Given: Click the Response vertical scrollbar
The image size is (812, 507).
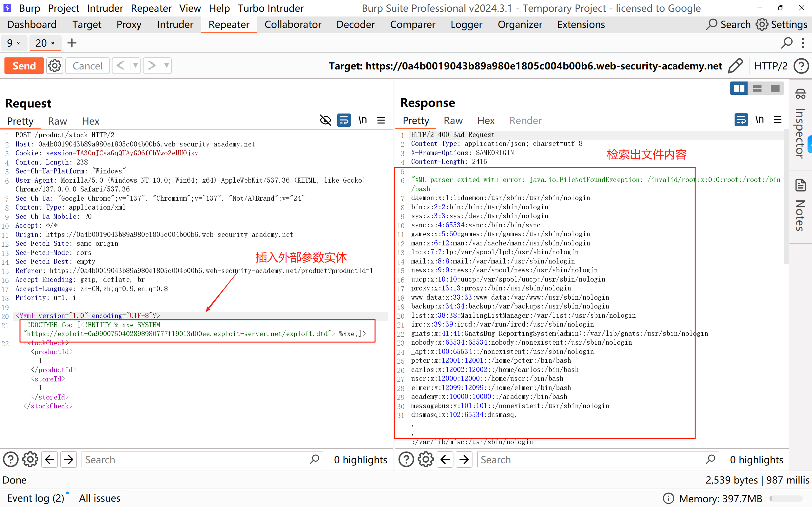Looking at the screenshot, I should click(786, 201).
